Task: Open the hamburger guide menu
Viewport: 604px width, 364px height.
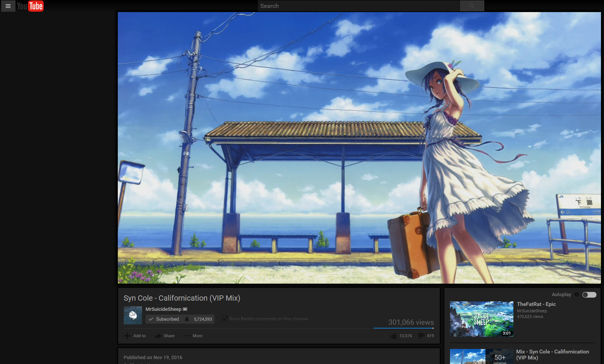Action: click(x=8, y=6)
